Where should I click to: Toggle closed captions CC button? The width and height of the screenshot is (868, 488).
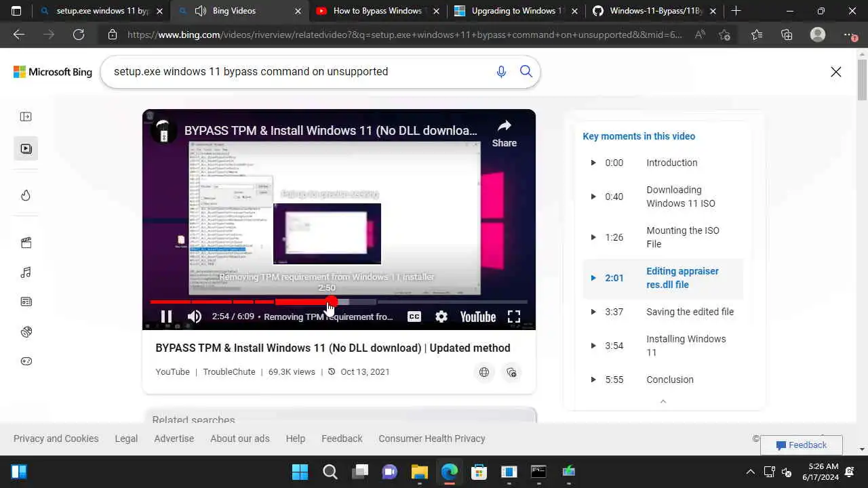coord(414,317)
